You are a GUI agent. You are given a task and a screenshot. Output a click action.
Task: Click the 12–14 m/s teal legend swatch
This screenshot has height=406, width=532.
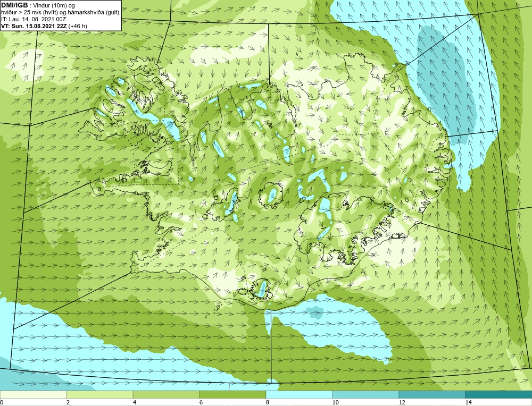432,394
